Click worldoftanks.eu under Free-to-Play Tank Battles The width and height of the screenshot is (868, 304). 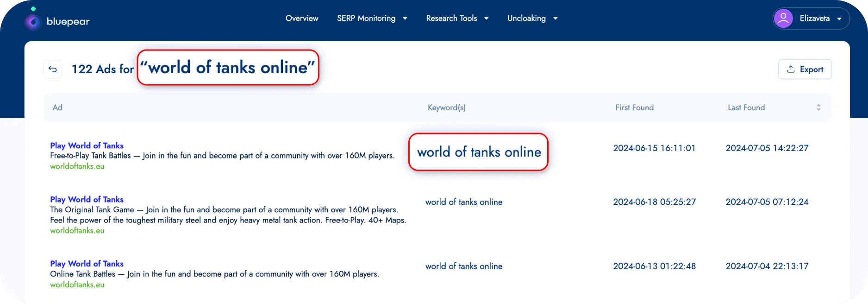77,166
